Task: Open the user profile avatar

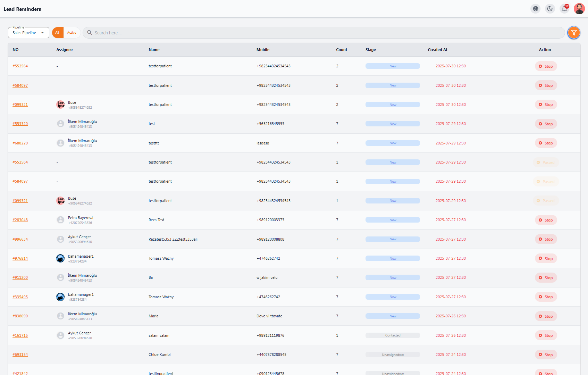Action: tap(579, 9)
